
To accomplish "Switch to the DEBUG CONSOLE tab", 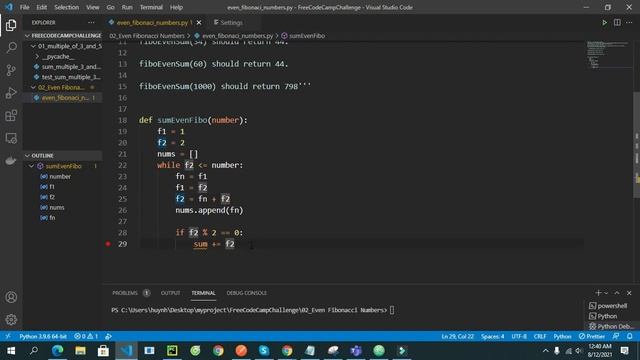I will tap(247, 293).
